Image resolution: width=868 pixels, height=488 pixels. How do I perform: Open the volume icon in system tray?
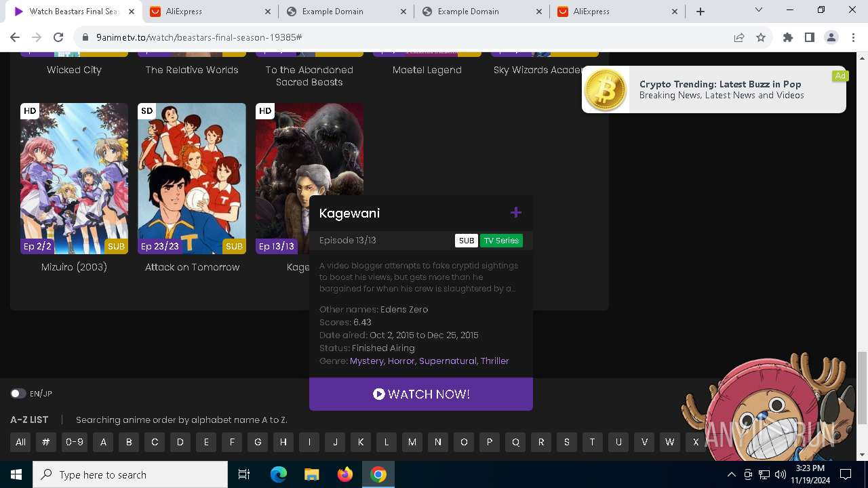click(x=780, y=474)
